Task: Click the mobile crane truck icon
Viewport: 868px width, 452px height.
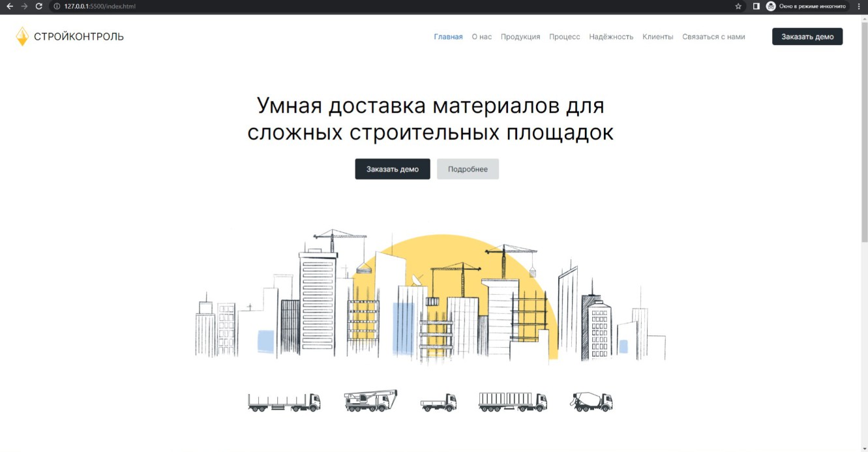Action: pos(370,400)
